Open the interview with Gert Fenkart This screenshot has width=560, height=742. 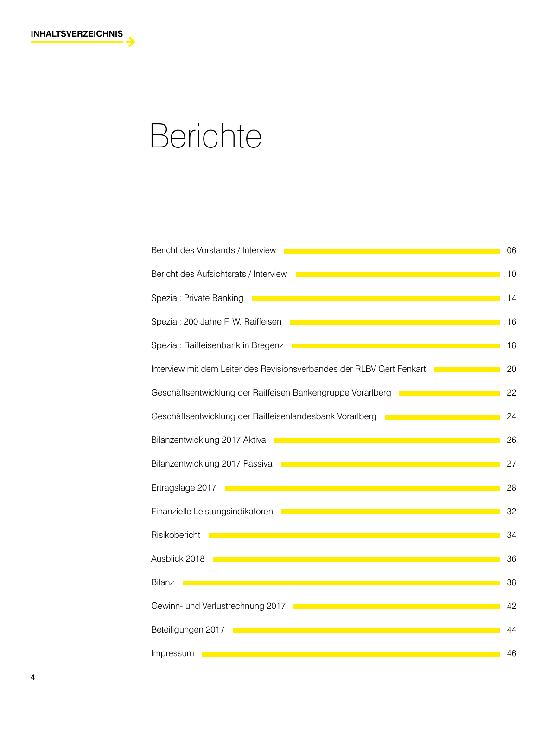click(x=288, y=369)
